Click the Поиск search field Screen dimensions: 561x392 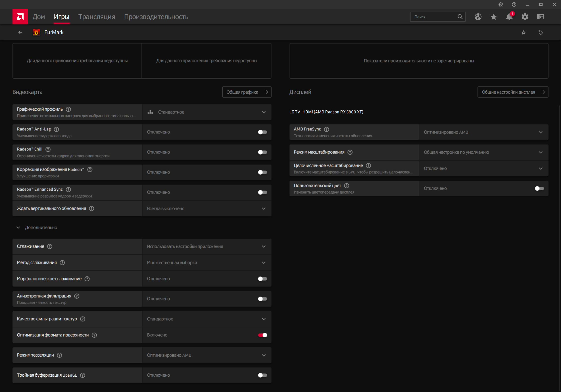[x=434, y=17]
